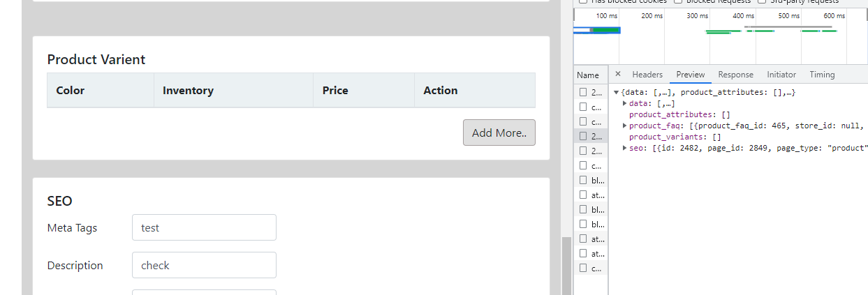The width and height of the screenshot is (868, 295).
Task: Expand the product_faq array node
Action: pyautogui.click(x=625, y=126)
